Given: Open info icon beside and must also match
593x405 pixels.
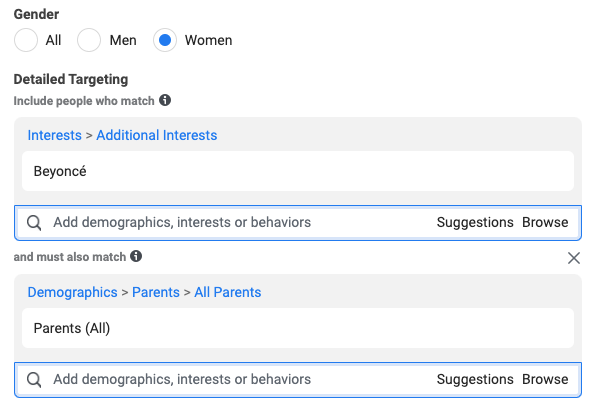Looking at the screenshot, I should point(136,256).
